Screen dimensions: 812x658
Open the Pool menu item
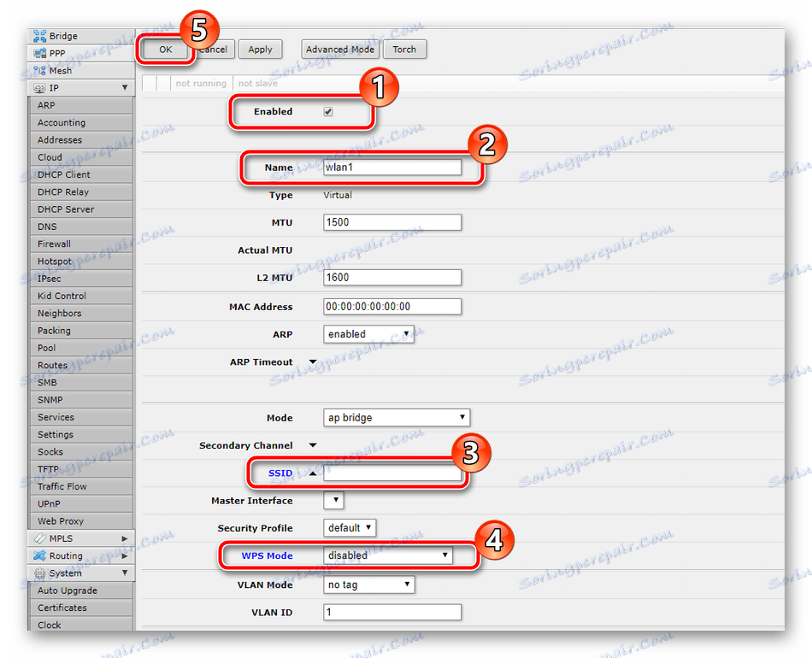(x=81, y=348)
